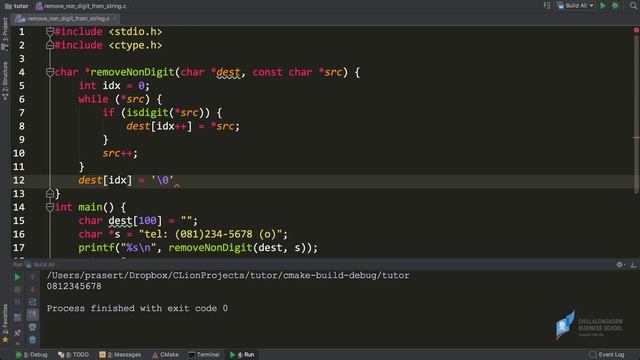Toggle scroll-to-end icon in Run panel
The image size is (640, 360).
pos(33,315)
